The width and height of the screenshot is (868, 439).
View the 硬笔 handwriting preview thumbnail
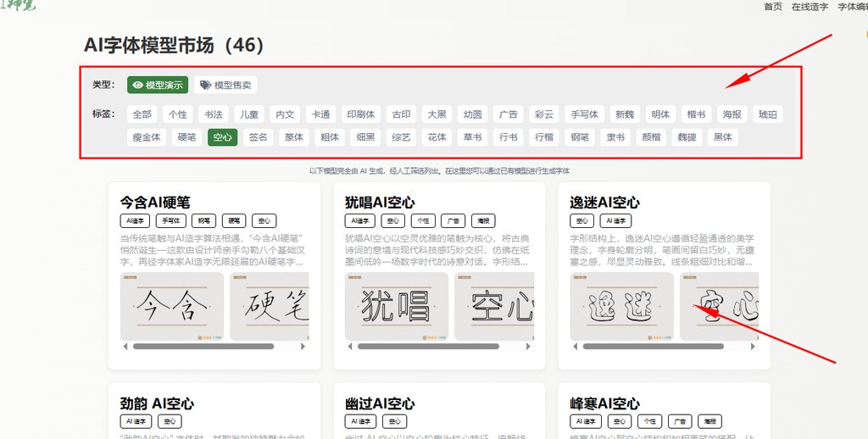click(x=270, y=306)
